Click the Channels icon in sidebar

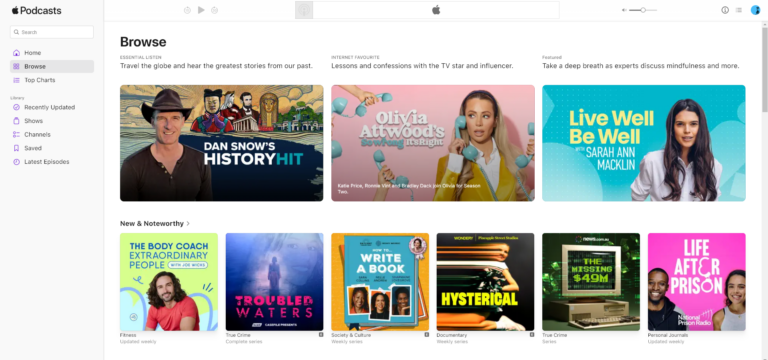click(16, 135)
